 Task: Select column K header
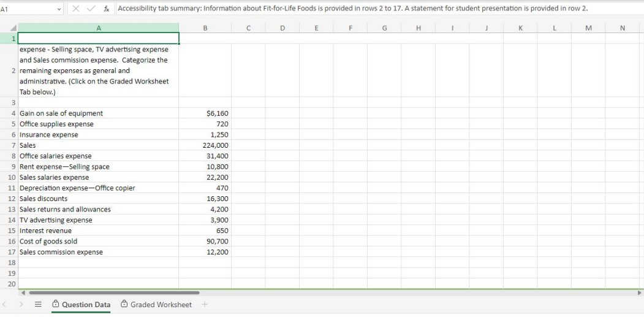pyautogui.click(x=520, y=28)
